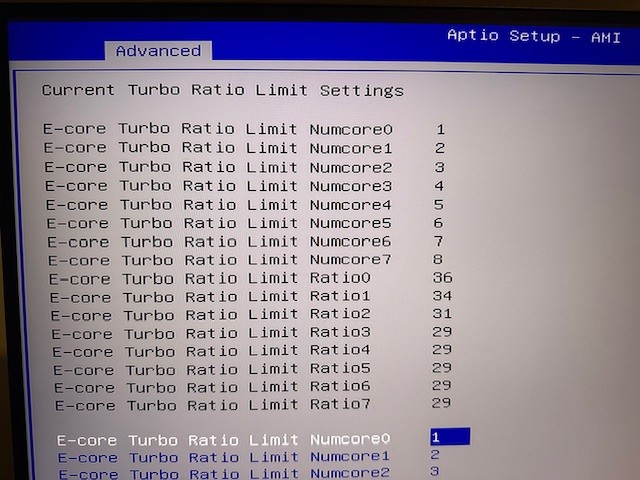Select the highlighted white E-core Numcore0 setting label

tap(223, 440)
